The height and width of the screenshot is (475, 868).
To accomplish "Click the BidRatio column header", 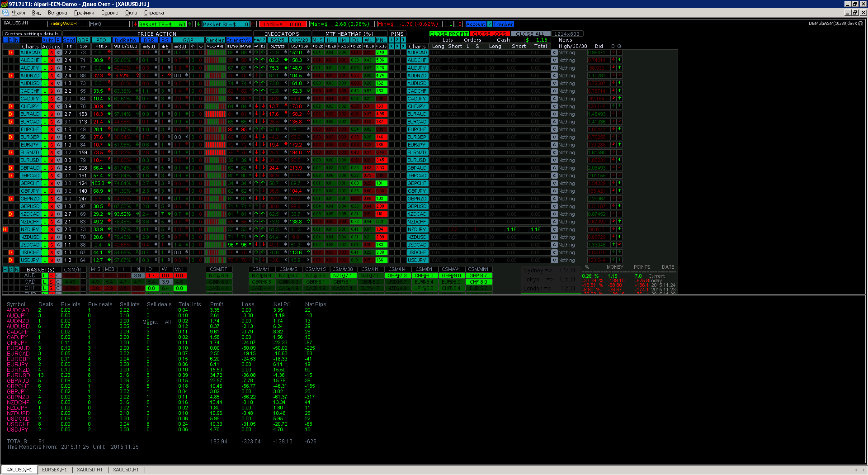I will (x=125, y=40).
